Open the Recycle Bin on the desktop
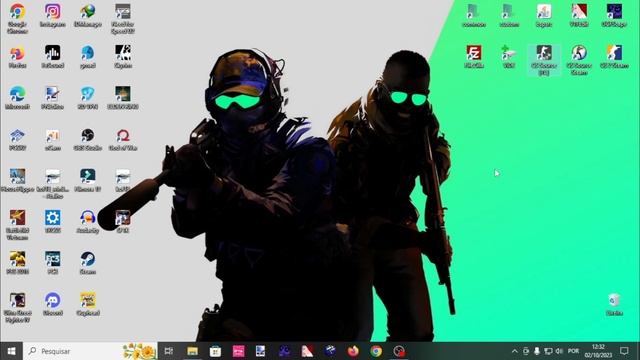The image size is (640, 360). [614, 304]
